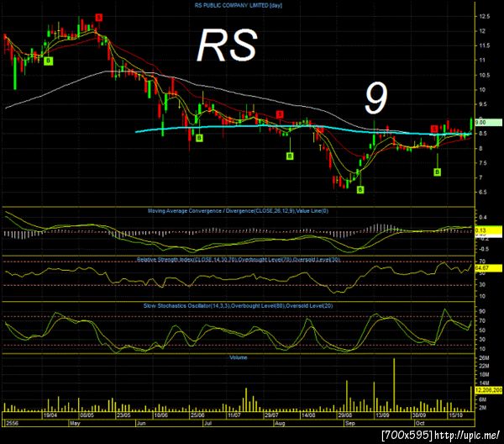This screenshot has width=504, height=444.
Task: Select the Slow Stochastics Oscillator panel label
Action: (239, 305)
